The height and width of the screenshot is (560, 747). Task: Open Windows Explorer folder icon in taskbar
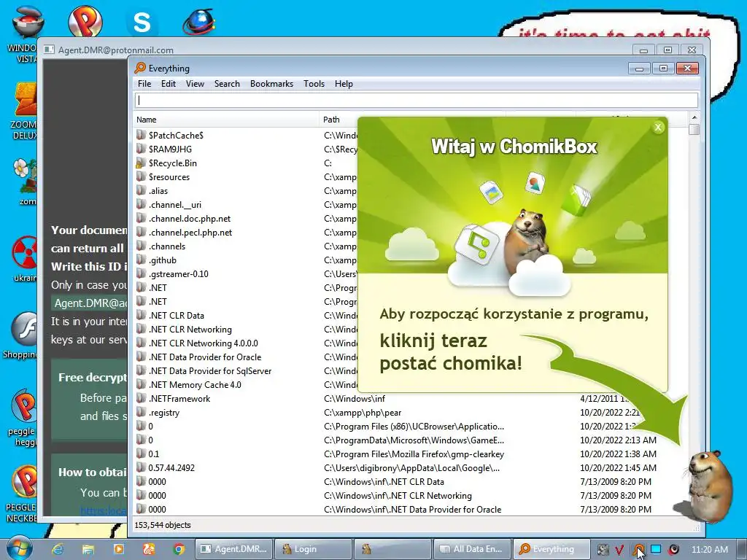click(x=88, y=549)
